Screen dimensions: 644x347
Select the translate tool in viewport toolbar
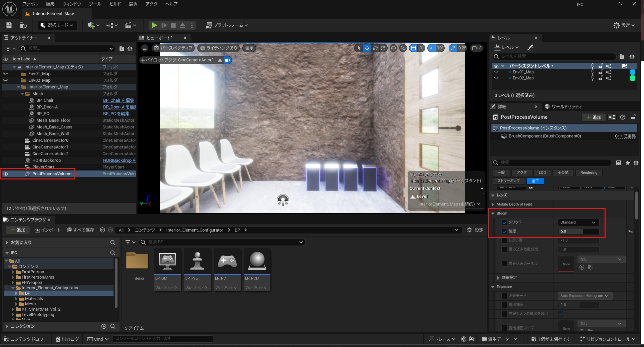pyautogui.click(x=367, y=48)
